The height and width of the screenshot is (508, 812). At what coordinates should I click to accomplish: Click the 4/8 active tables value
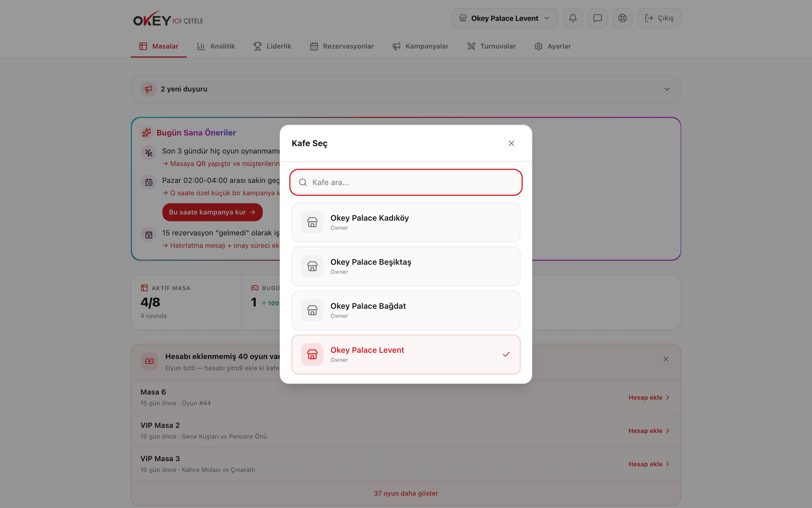(150, 302)
